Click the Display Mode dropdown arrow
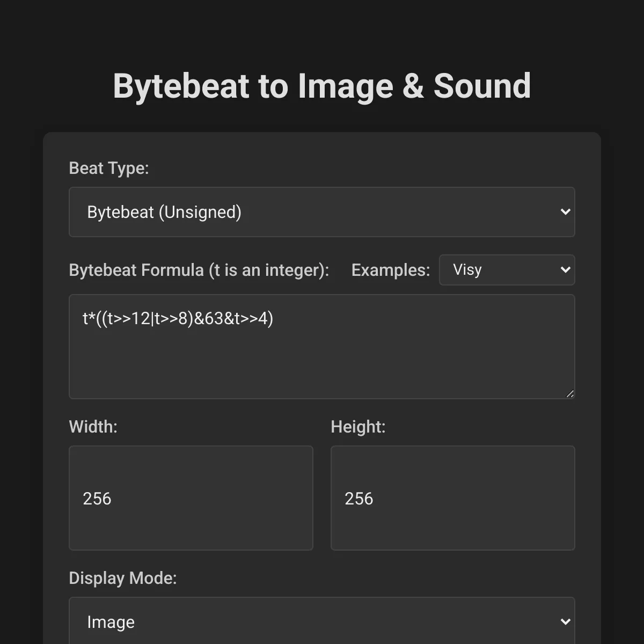 [566, 621]
